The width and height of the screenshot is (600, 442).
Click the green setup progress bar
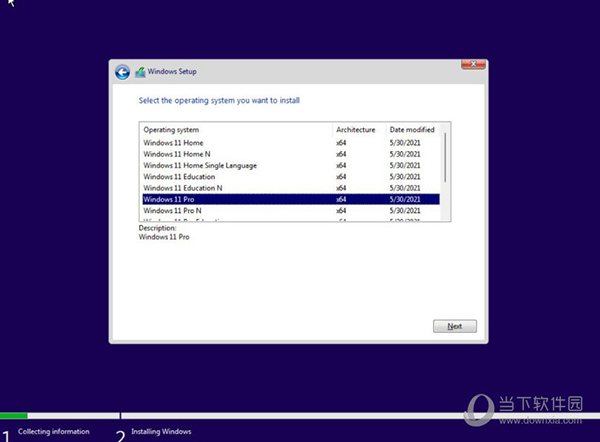click(x=14, y=416)
